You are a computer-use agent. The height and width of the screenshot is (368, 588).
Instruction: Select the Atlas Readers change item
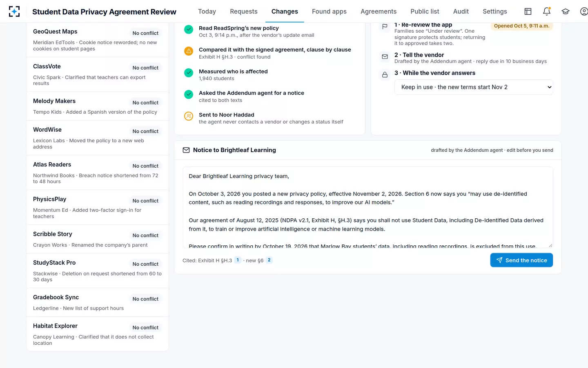(x=98, y=173)
